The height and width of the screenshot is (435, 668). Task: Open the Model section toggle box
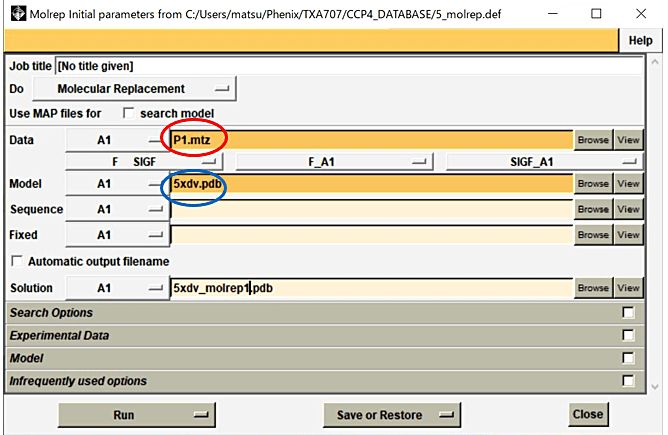tap(628, 358)
